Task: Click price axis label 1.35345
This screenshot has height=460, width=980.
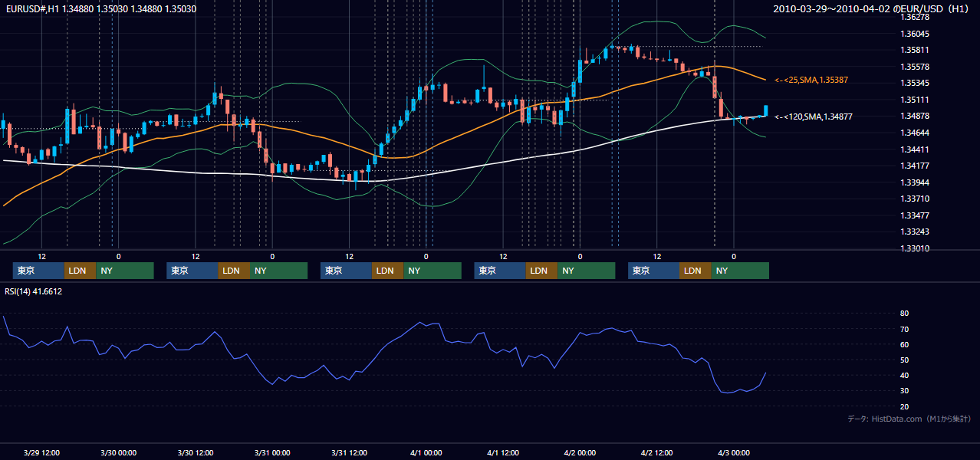Action: click(916, 83)
